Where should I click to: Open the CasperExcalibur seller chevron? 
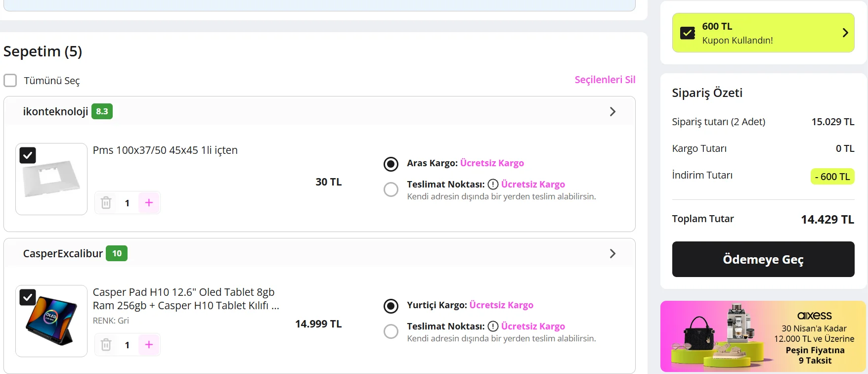point(612,254)
